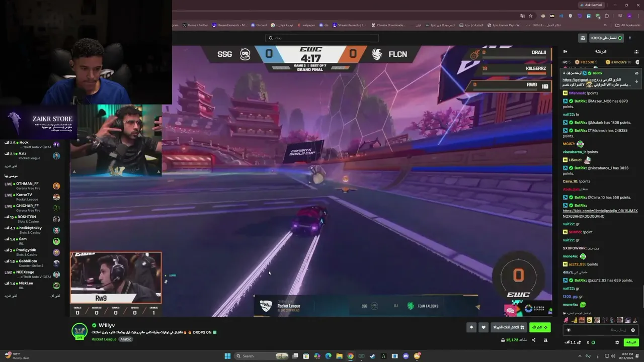Screen dimensions: 644x362
Task: Open the Rocket League category link
Action: coord(104,339)
